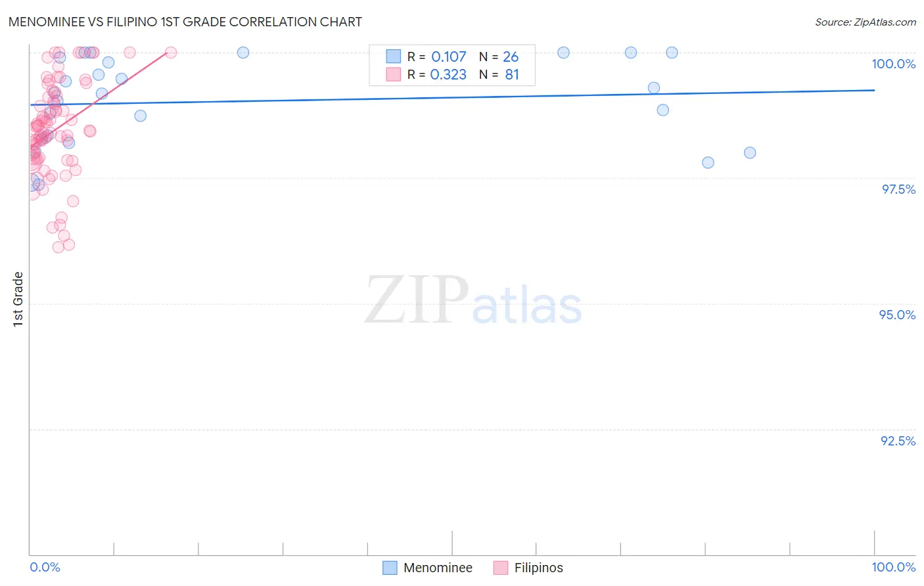Viewport: 924px width, 586px height.
Task: Click the lowest blue Menominee data point
Action: click(32, 185)
